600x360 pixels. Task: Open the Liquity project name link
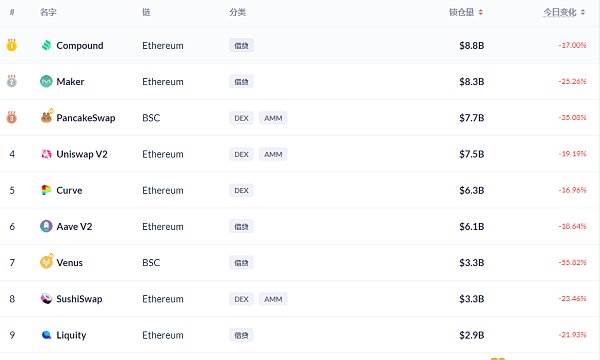(71, 335)
